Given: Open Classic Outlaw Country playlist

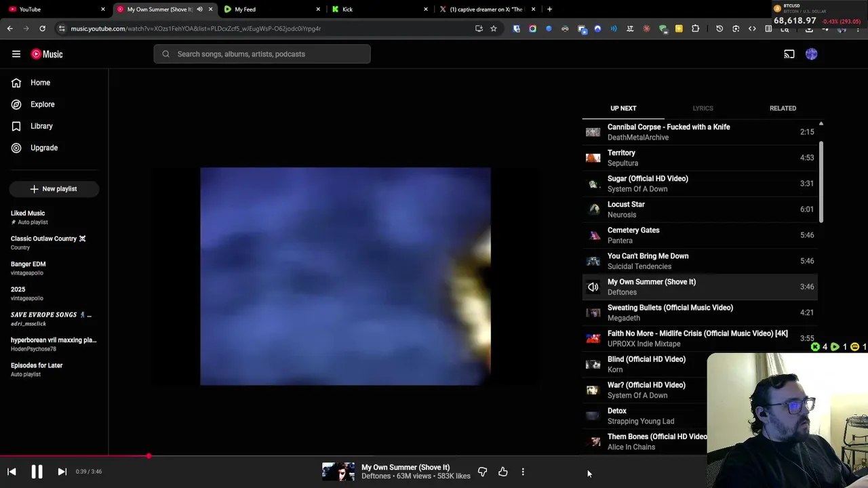Looking at the screenshot, I should point(54,243).
